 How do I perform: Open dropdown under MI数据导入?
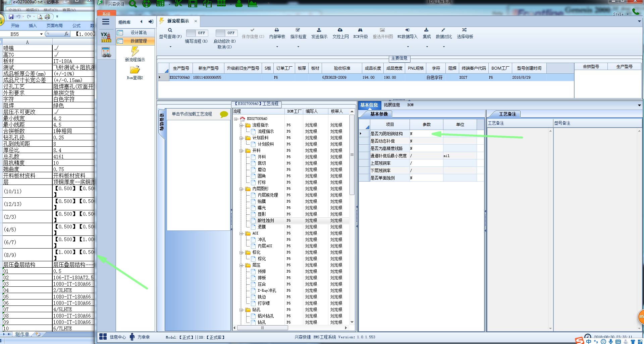(408, 47)
